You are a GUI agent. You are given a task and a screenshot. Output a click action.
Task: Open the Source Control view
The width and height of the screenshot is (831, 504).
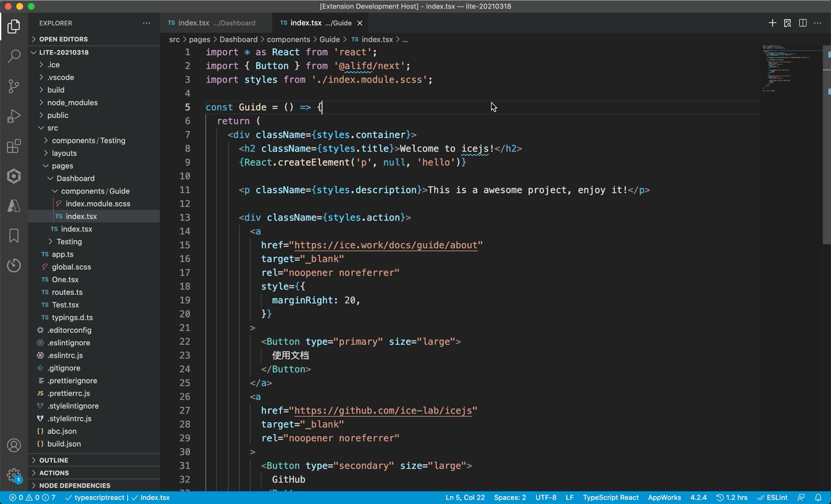14,86
